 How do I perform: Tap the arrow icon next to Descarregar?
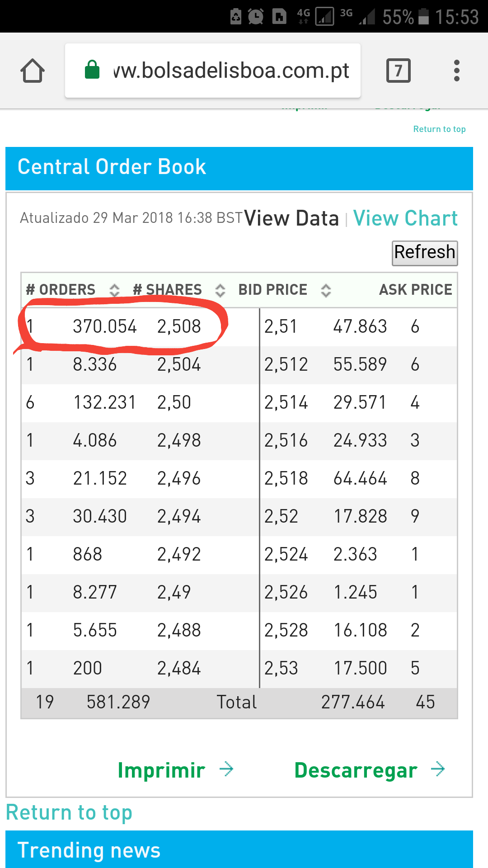click(438, 769)
